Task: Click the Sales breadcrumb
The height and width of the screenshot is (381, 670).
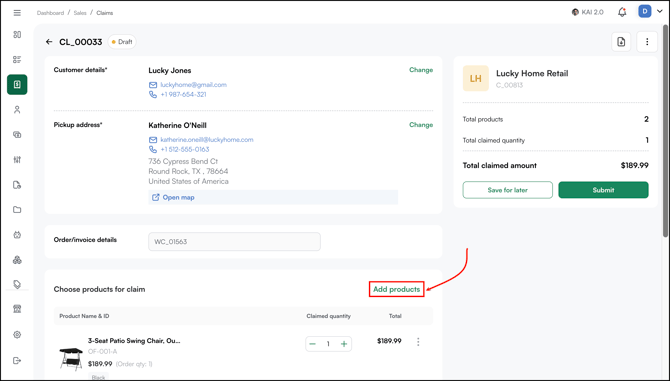Action: click(x=80, y=13)
